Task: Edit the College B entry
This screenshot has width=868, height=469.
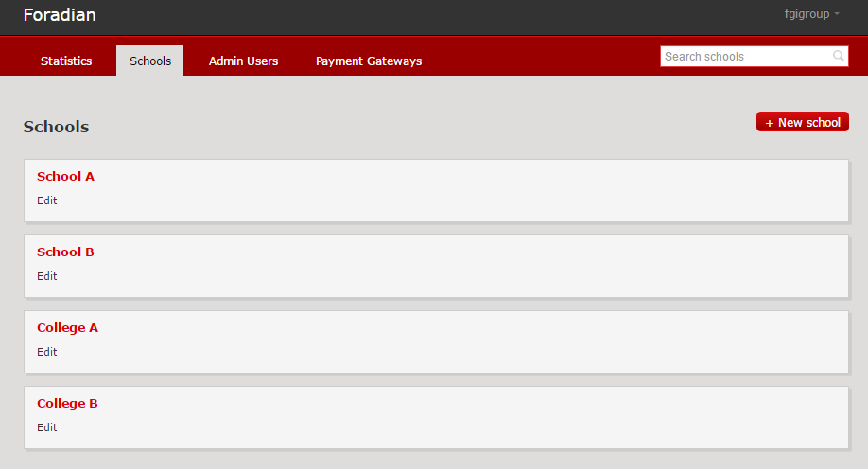Action: point(47,427)
